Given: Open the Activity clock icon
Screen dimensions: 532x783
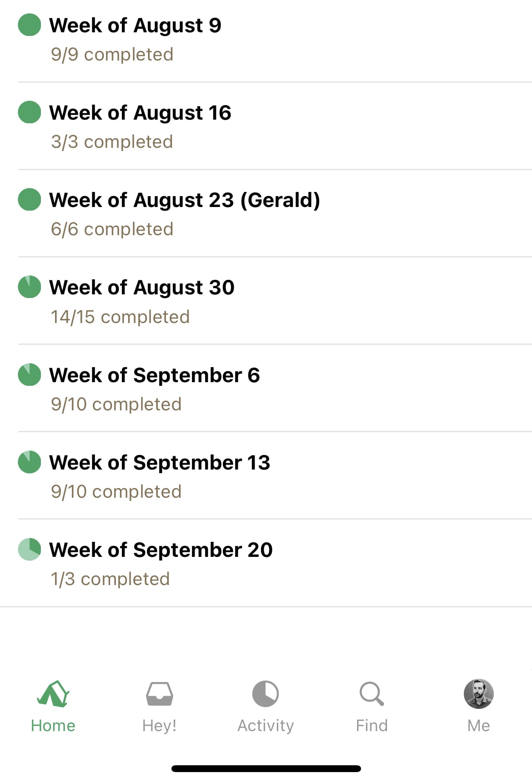Looking at the screenshot, I should [x=266, y=694].
